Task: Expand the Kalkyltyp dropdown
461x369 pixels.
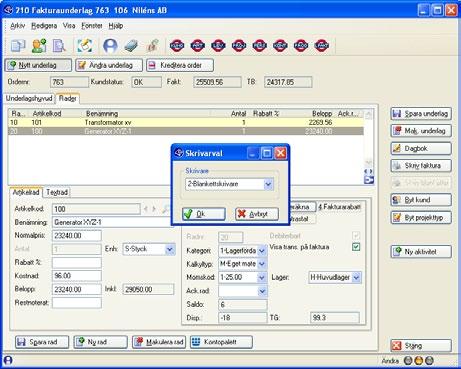Action: (x=262, y=264)
